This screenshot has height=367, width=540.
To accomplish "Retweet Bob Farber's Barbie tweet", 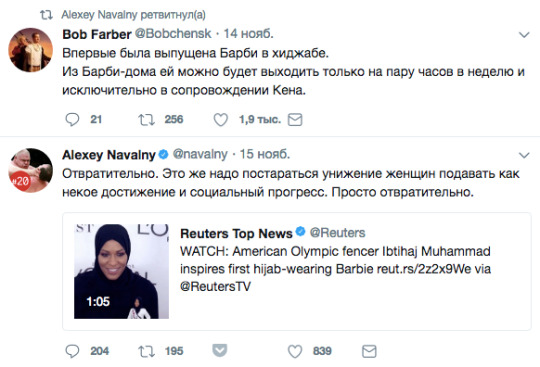I will click(x=146, y=120).
